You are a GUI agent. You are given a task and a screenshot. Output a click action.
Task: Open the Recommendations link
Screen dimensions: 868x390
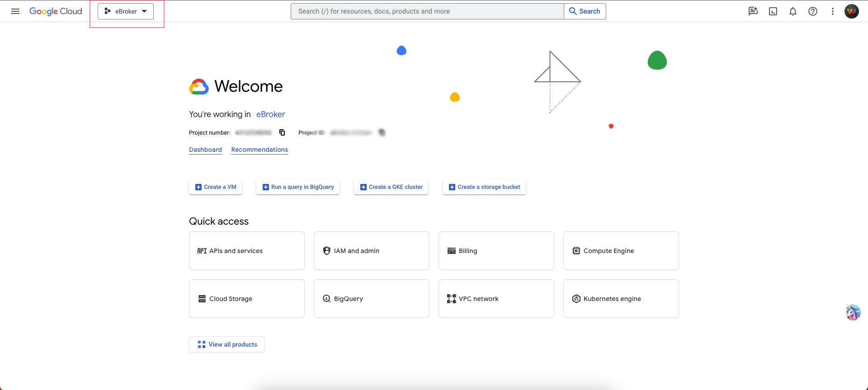coord(259,150)
